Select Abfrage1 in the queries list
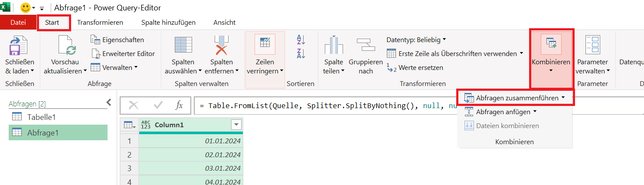The height and width of the screenshot is (185, 644). pos(57,132)
